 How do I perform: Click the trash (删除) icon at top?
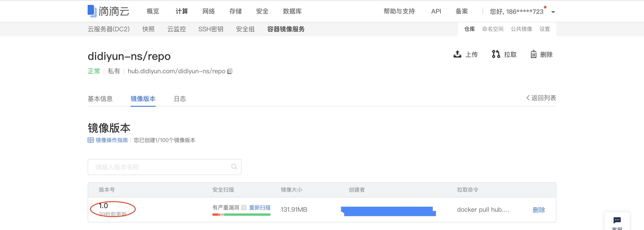(534, 54)
